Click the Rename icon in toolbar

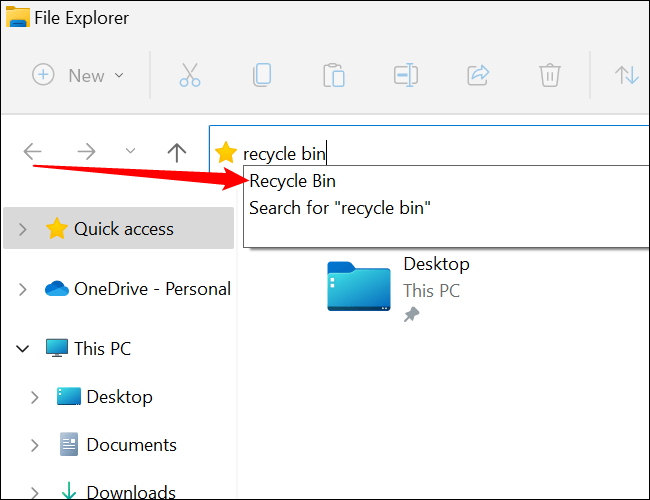click(405, 75)
